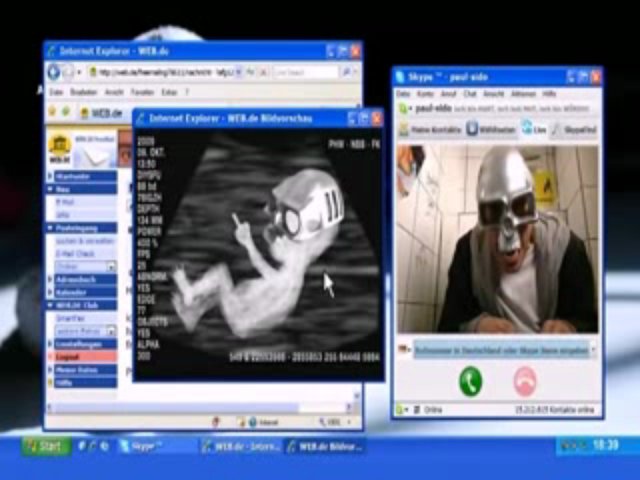640x480 pixels.
Task: Click the favorites star icon in IE
Action: (52, 111)
